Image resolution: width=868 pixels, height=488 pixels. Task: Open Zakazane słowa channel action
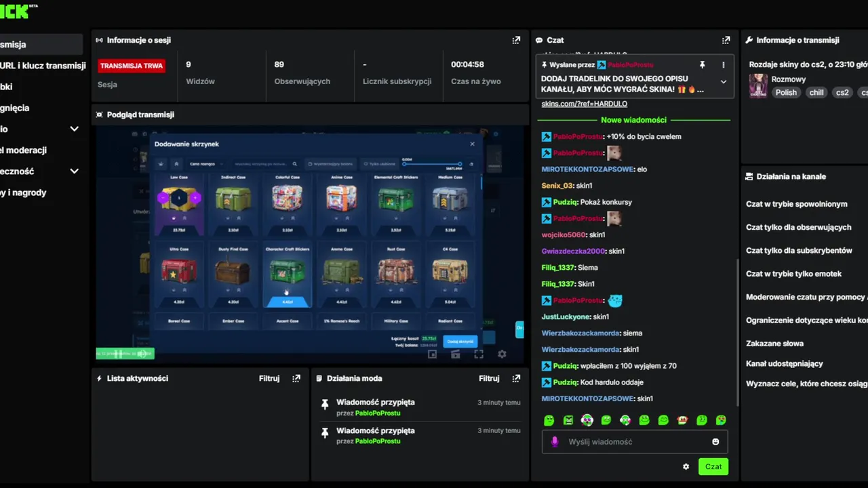775,344
